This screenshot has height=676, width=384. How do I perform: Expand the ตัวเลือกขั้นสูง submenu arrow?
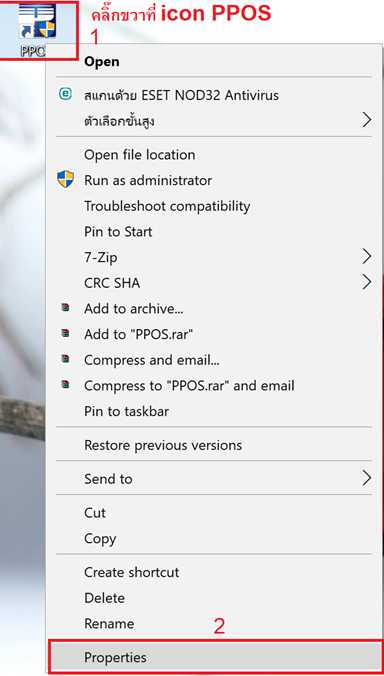coord(366,120)
